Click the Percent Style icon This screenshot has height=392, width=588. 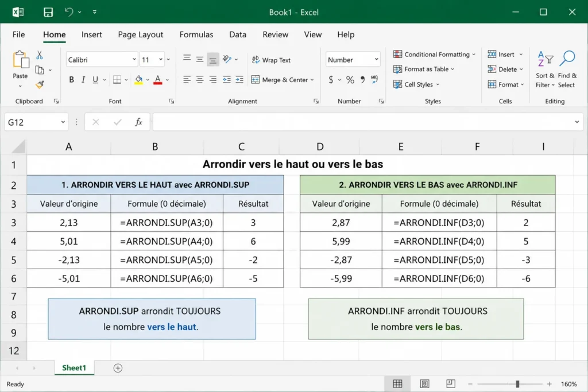350,79
